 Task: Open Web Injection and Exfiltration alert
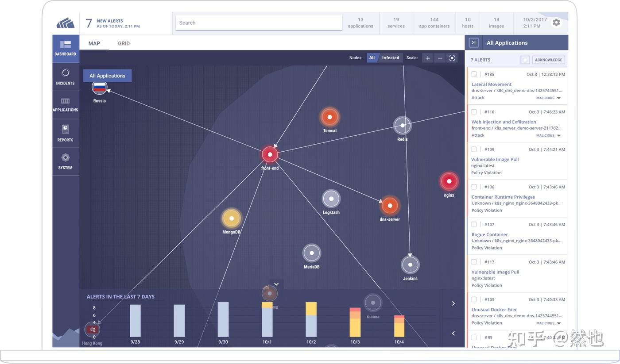click(504, 122)
